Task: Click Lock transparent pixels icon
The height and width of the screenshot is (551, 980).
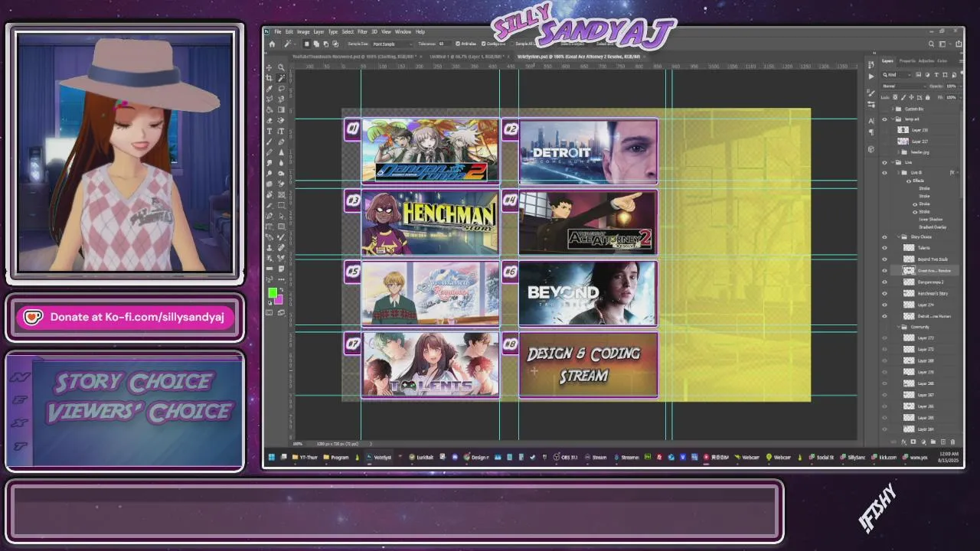Action: [894, 97]
